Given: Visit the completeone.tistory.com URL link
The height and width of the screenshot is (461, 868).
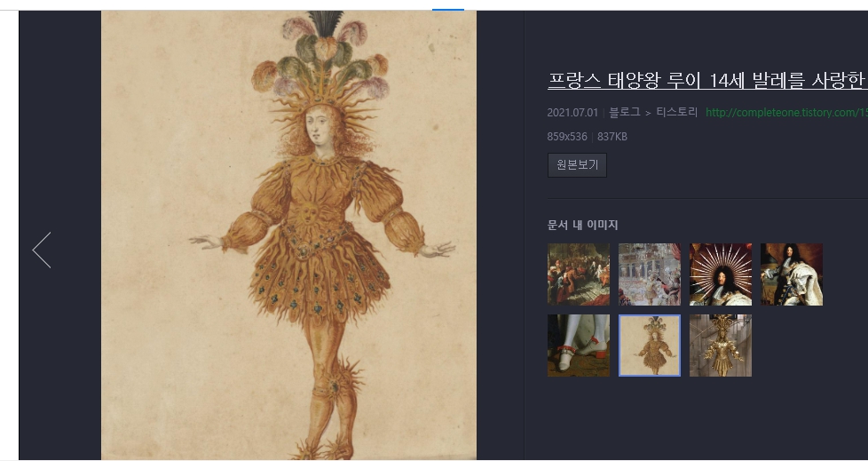Looking at the screenshot, I should click(786, 113).
